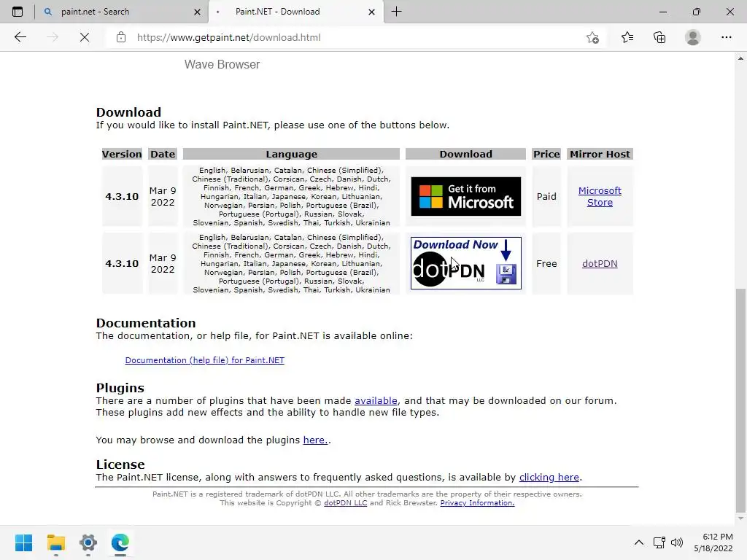Screen dimensions: 747x560
Task: Click the scrollbar up arrow
Action: coord(740,58)
